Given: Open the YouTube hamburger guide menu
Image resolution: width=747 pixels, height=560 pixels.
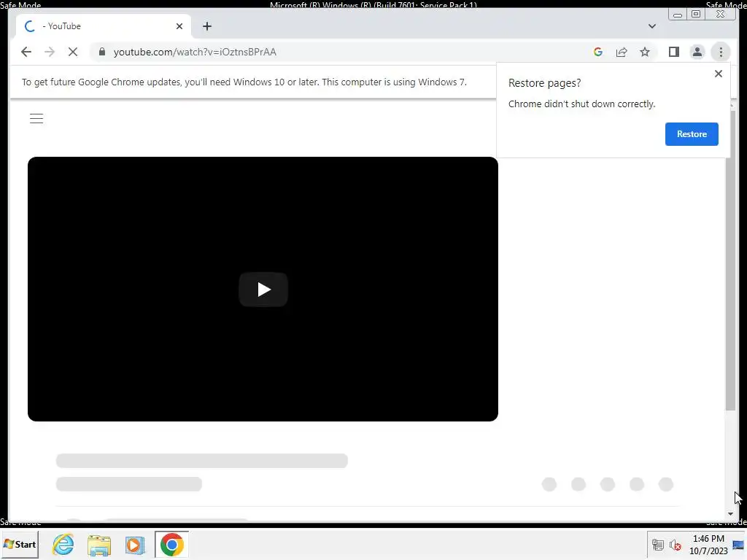Looking at the screenshot, I should (36, 119).
